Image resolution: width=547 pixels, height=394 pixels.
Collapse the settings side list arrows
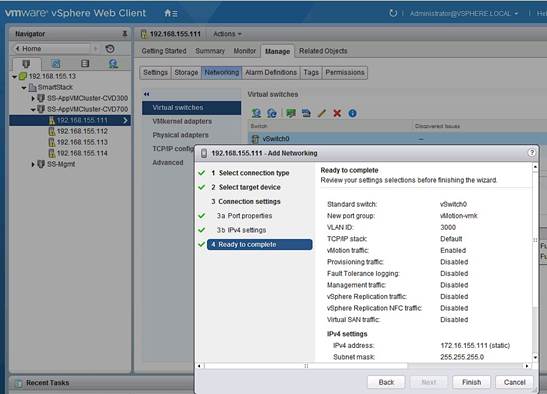click(x=147, y=94)
